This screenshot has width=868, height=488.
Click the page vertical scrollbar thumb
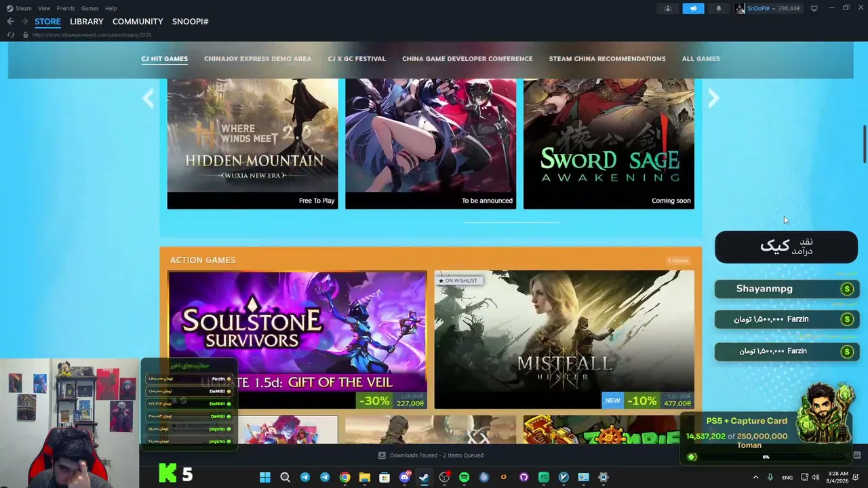tap(864, 144)
